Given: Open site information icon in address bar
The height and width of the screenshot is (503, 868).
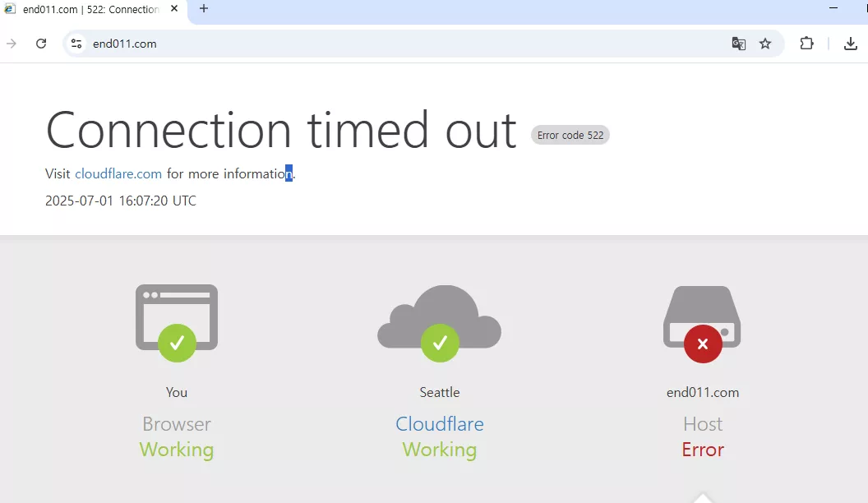Looking at the screenshot, I should tap(76, 44).
